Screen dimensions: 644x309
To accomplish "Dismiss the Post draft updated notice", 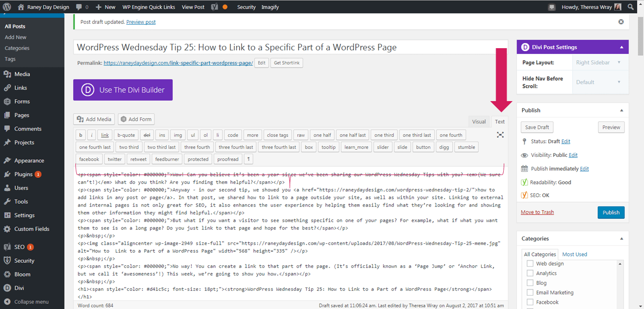I will [x=621, y=22].
